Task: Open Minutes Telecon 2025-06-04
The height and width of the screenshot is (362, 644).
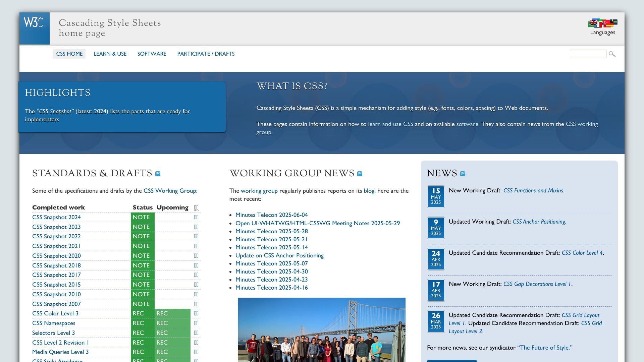Action: coord(272,215)
